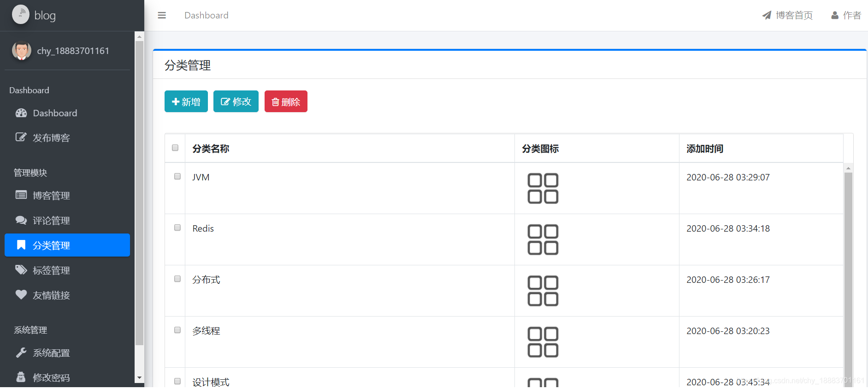Click the blog brand title
868x389 pixels.
45,15
